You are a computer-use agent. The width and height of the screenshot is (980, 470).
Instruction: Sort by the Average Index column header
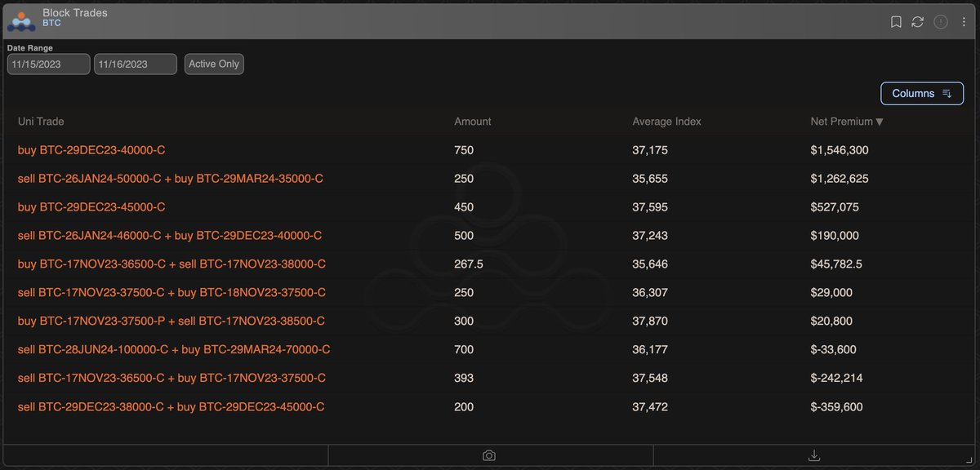click(x=667, y=122)
